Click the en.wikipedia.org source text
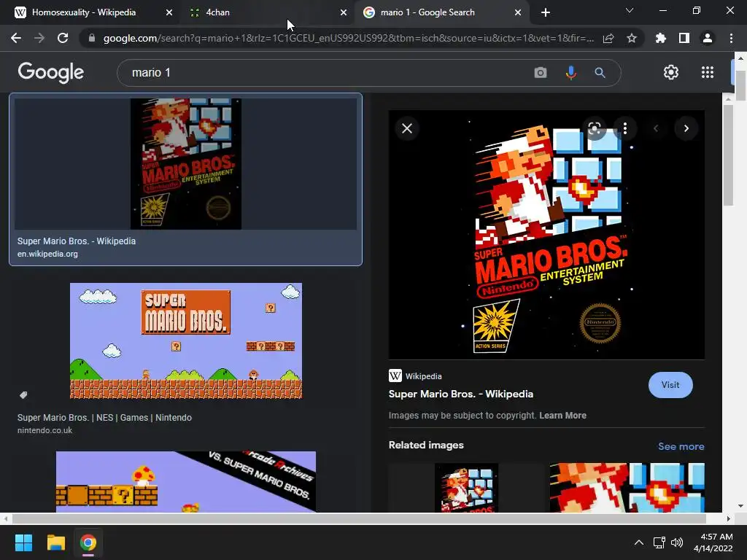This screenshot has height=560, width=747. pos(47,254)
